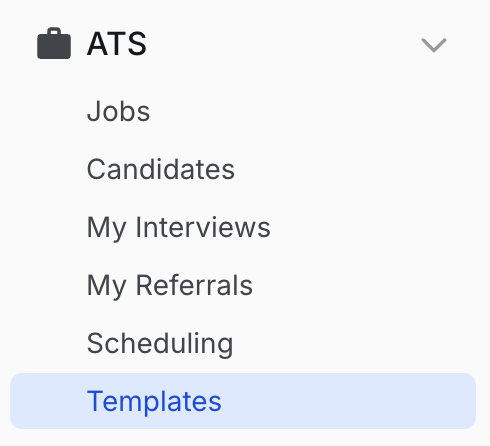Click the My Referrals sidebar entry
490x446 pixels.
coord(170,286)
